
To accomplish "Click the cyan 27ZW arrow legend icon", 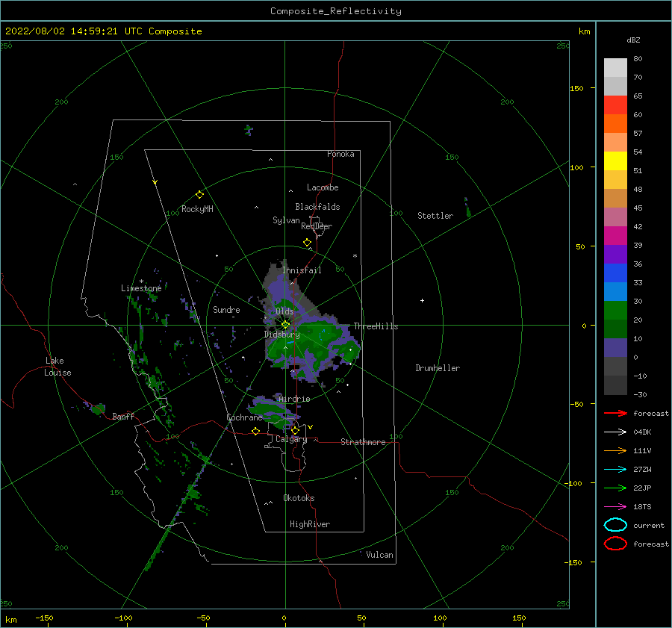I will (x=615, y=470).
